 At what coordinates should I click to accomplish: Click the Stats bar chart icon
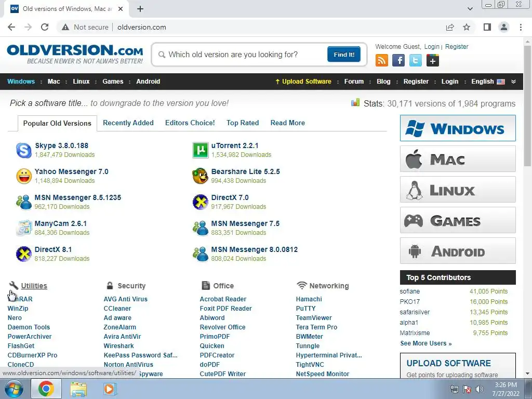coord(355,102)
